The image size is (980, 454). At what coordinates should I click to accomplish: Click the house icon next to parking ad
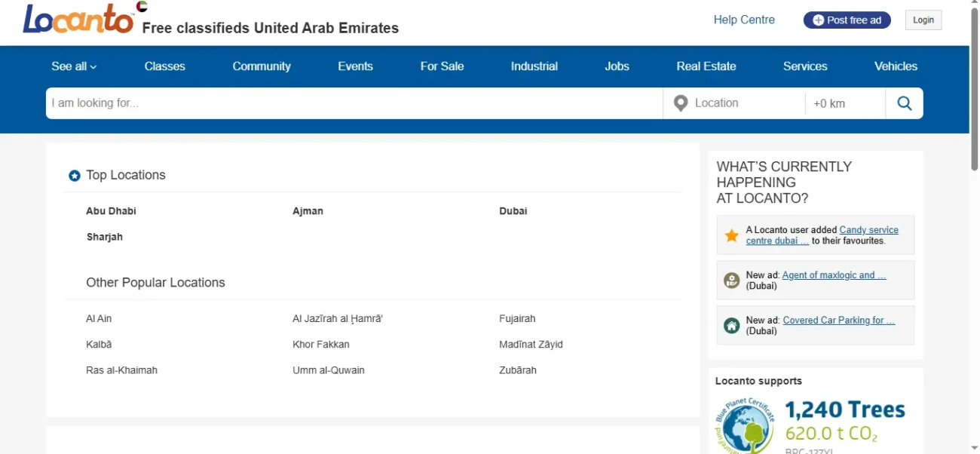point(730,325)
